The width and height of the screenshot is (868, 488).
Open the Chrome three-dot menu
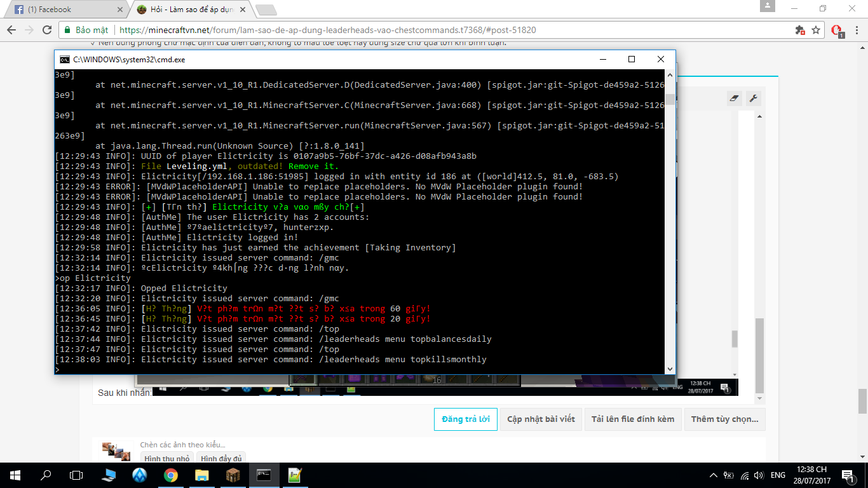855,30
